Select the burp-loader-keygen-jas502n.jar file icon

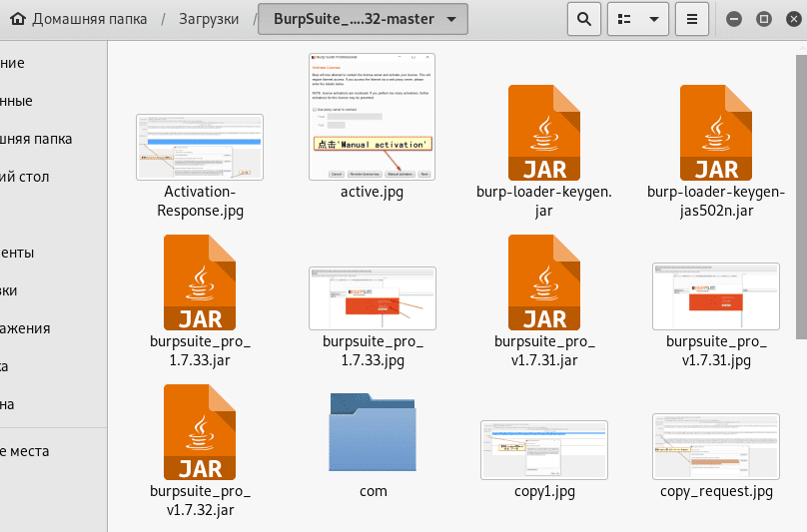tap(716, 132)
